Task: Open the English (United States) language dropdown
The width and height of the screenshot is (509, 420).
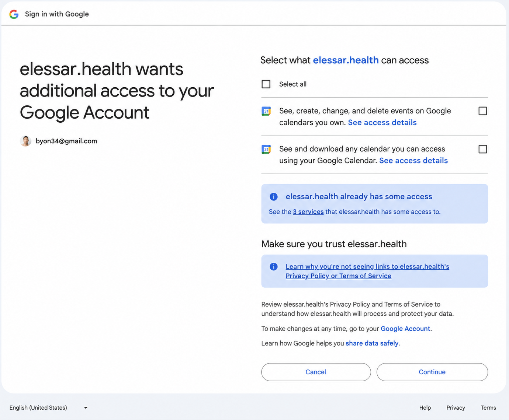Action: point(48,407)
